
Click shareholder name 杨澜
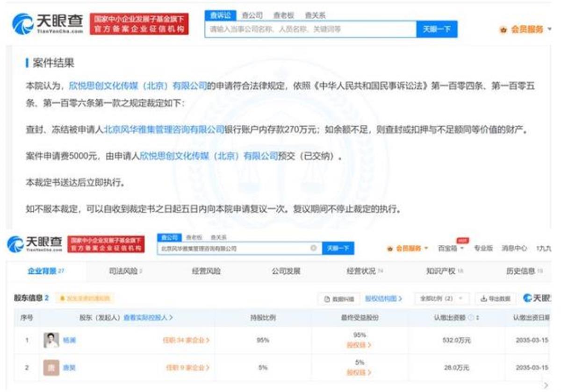[x=69, y=340]
